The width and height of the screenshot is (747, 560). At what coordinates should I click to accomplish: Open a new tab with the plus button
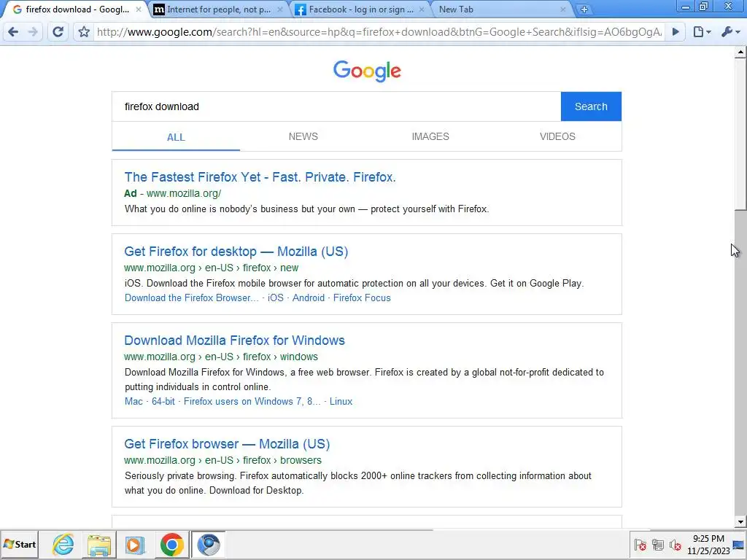tap(584, 9)
